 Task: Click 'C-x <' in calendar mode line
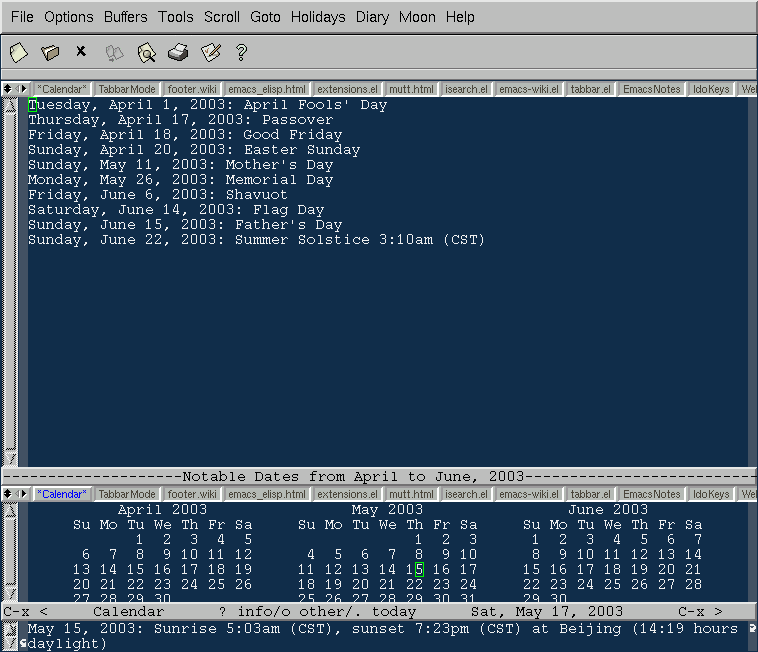pyautogui.click(x=26, y=611)
